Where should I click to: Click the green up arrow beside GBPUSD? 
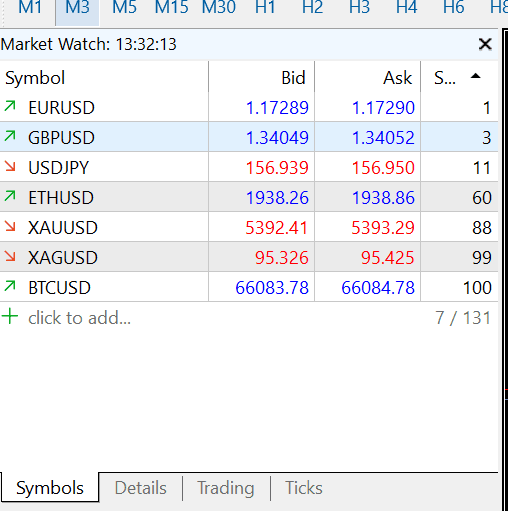(10, 136)
